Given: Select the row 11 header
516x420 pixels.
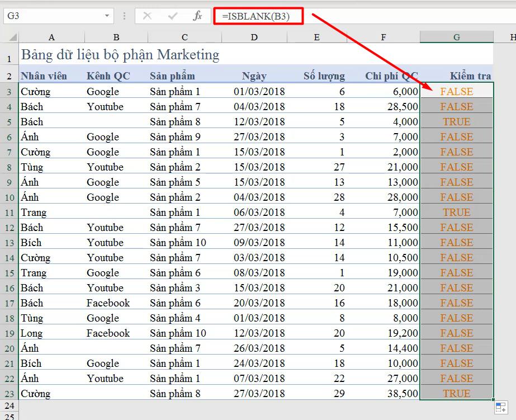Looking at the screenshot, I should coord(10,212).
